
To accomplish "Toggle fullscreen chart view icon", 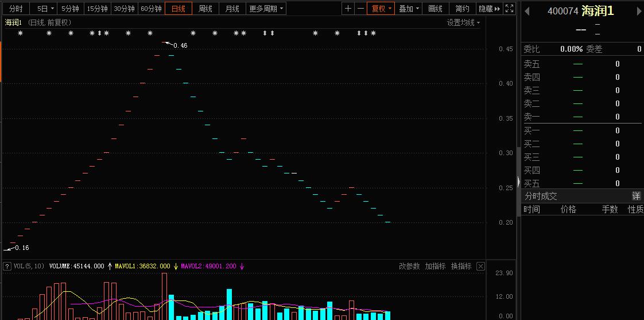I will pyautogui.click(x=510, y=9).
